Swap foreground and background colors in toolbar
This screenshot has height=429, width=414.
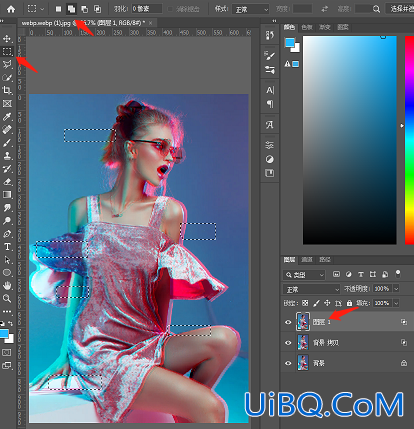click(x=11, y=323)
